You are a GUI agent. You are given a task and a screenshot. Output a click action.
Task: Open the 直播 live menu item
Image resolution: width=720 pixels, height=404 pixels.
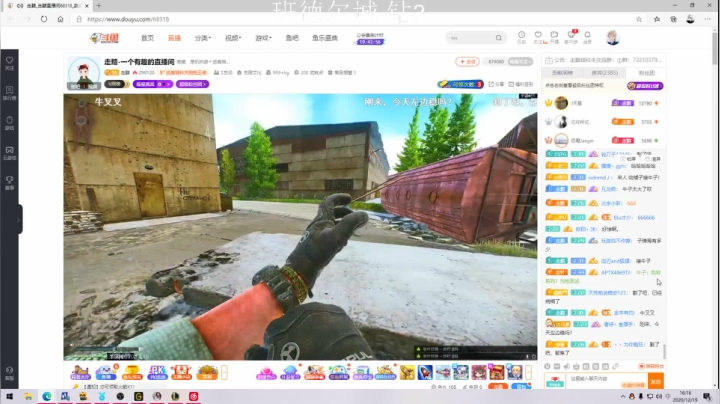click(x=174, y=38)
